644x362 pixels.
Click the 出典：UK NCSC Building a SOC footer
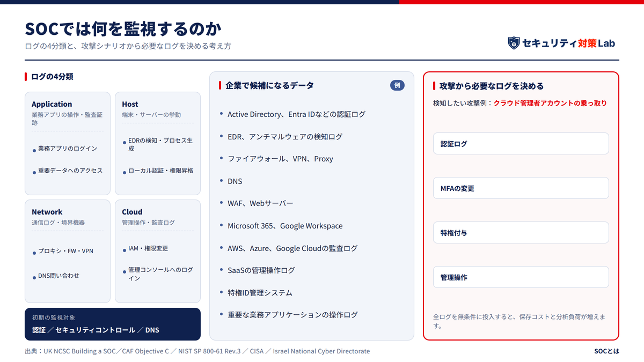[197, 351]
